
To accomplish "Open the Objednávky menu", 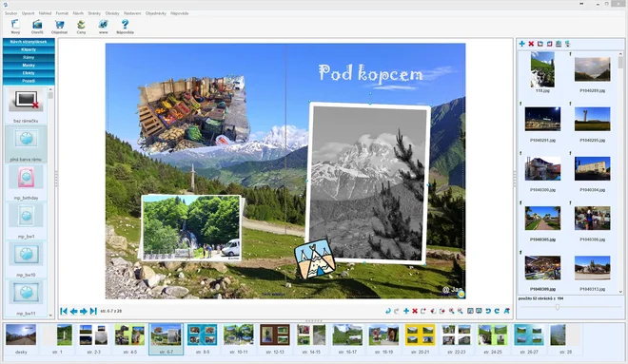I will pos(156,13).
